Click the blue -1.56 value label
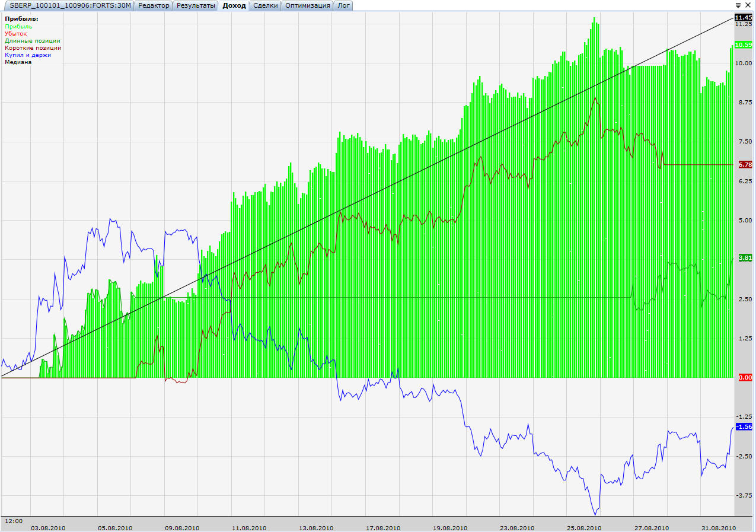 click(744, 426)
